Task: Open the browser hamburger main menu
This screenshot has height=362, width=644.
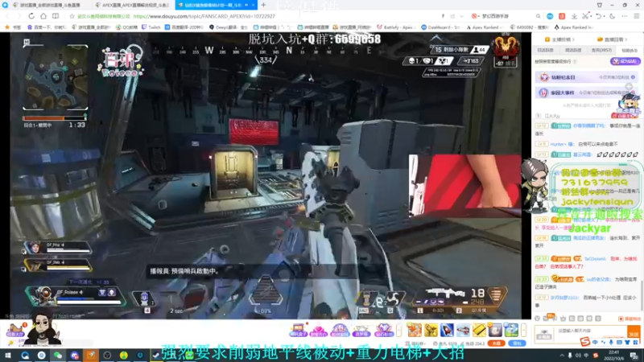Action: [x=636, y=16]
